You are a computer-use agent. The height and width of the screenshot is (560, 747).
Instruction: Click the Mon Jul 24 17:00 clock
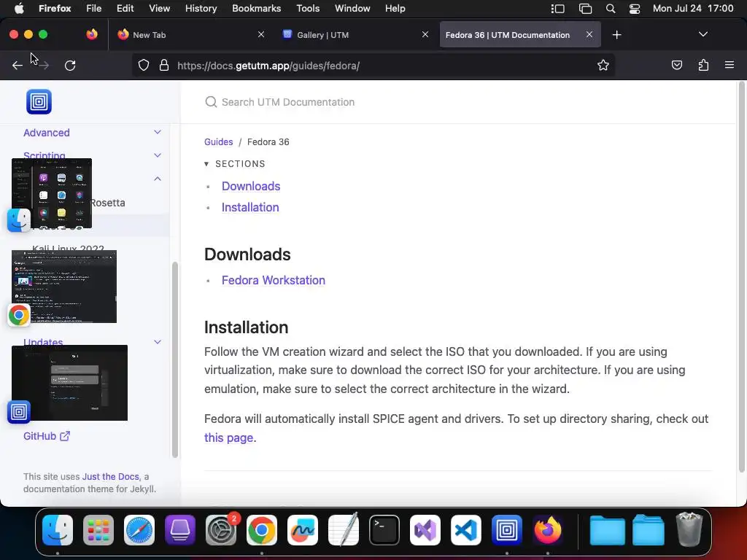(x=693, y=9)
